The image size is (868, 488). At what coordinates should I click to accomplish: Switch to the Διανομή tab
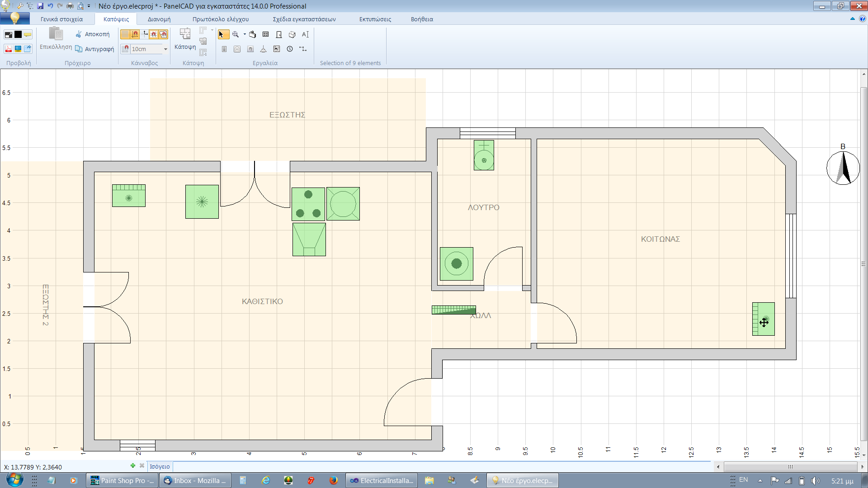click(159, 19)
